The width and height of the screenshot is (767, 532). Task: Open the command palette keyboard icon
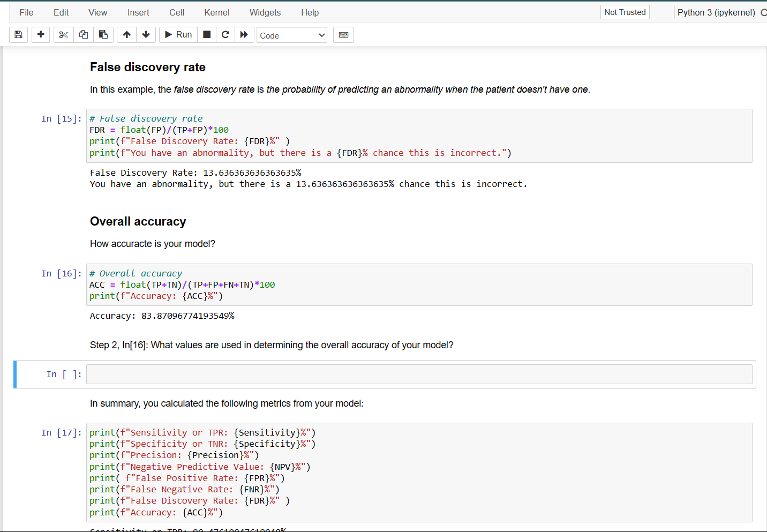click(343, 35)
